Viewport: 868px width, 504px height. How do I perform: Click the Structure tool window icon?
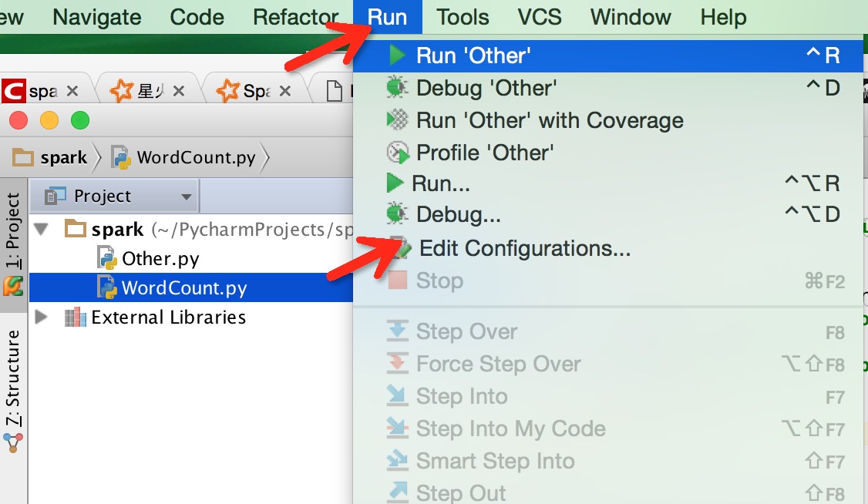click(x=13, y=442)
